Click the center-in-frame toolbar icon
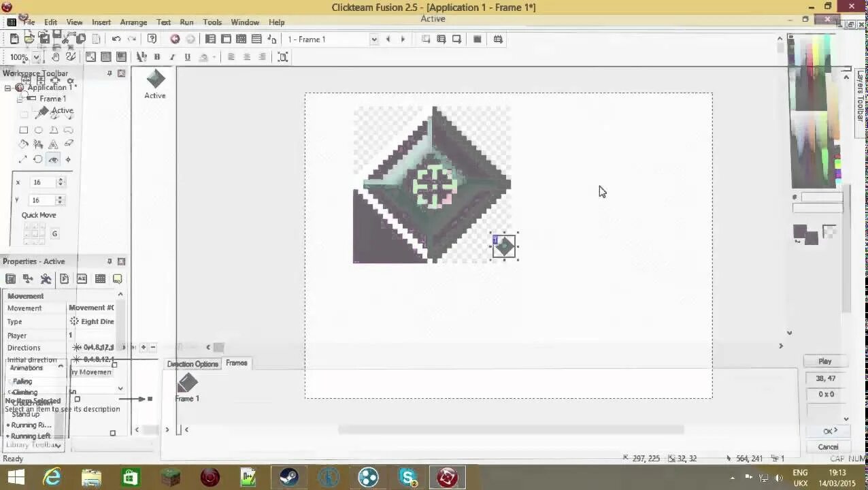Image resolution: width=868 pixels, height=490 pixels. tap(283, 56)
